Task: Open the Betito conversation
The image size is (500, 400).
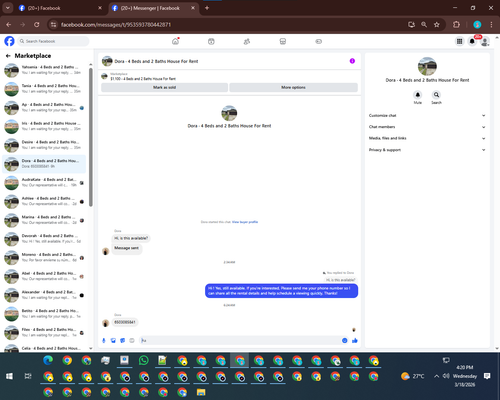Action: (x=44, y=314)
